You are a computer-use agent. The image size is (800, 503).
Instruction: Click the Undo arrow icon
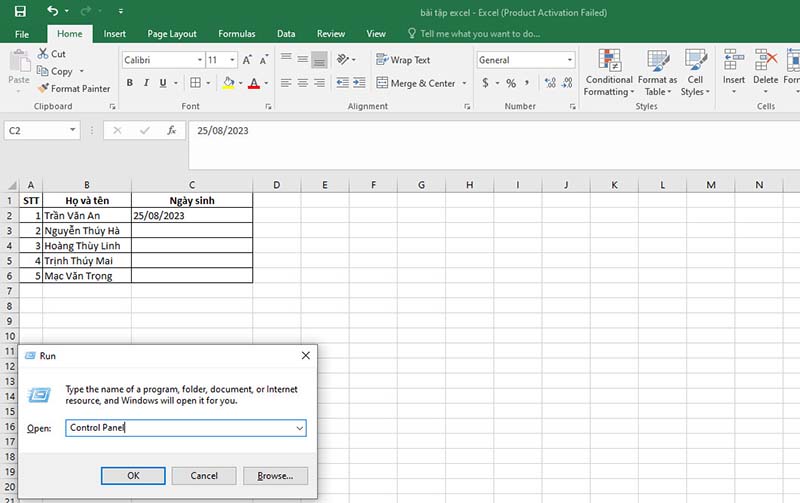pyautogui.click(x=53, y=10)
